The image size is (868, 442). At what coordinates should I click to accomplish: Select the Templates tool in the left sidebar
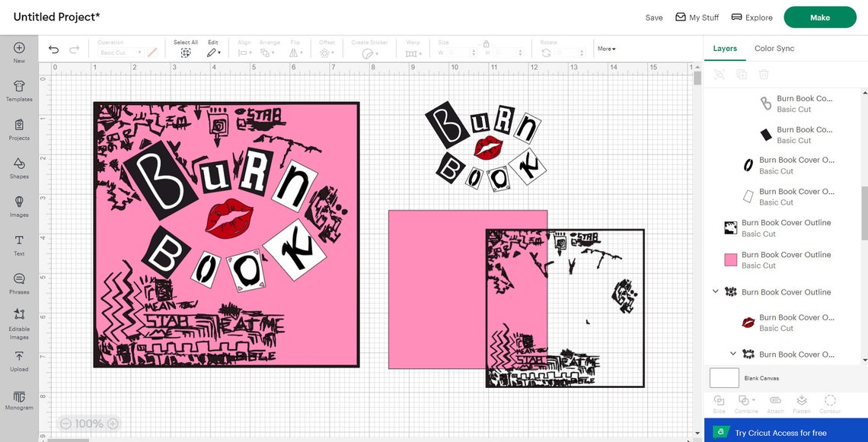tap(19, 90)
